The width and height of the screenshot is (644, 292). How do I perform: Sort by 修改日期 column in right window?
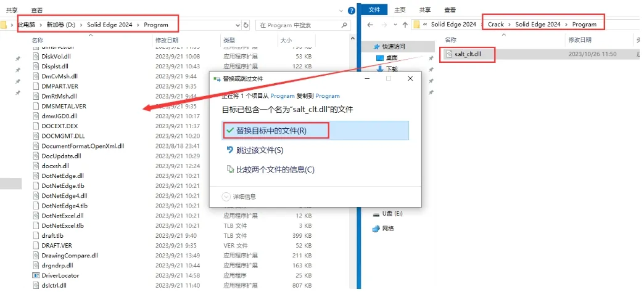tap(580, 40)
